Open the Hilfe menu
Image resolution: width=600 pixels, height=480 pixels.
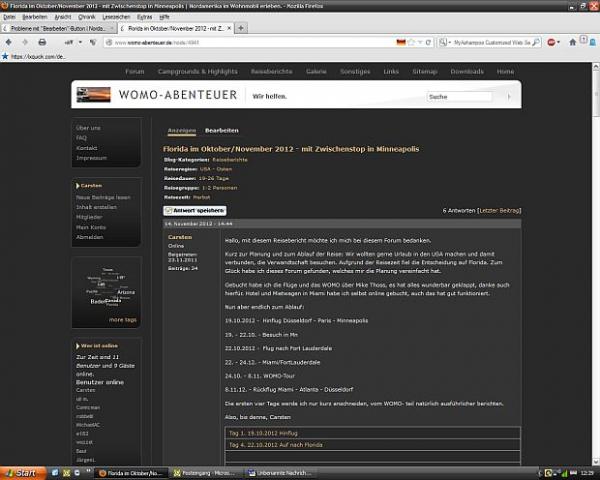(164, 17)
